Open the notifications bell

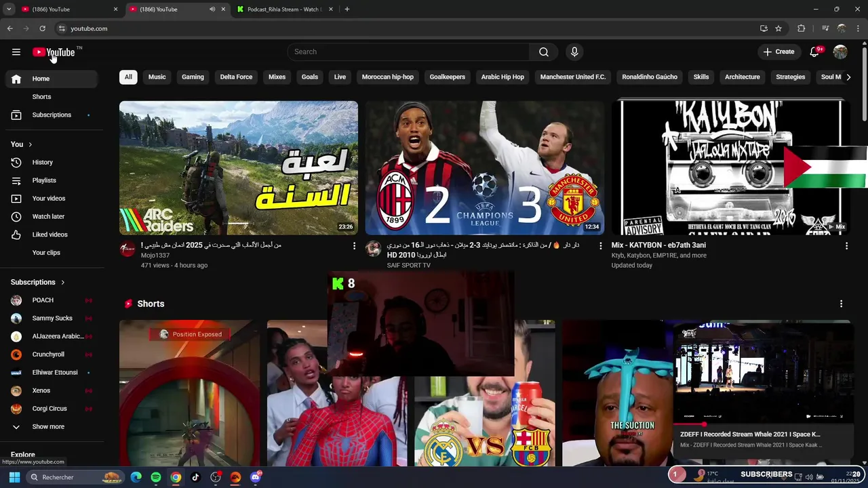(815, 52)
